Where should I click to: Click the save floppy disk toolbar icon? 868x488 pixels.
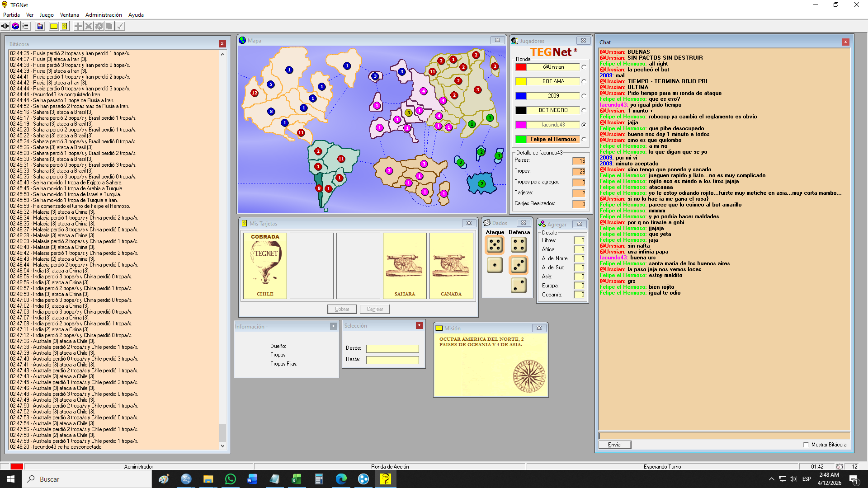40,26
